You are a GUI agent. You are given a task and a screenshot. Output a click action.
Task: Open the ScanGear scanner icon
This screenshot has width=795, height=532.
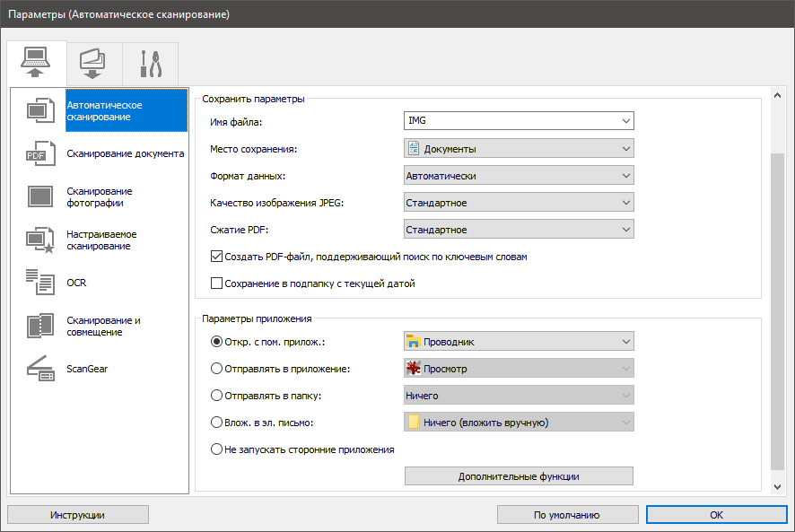pos(39,369)
